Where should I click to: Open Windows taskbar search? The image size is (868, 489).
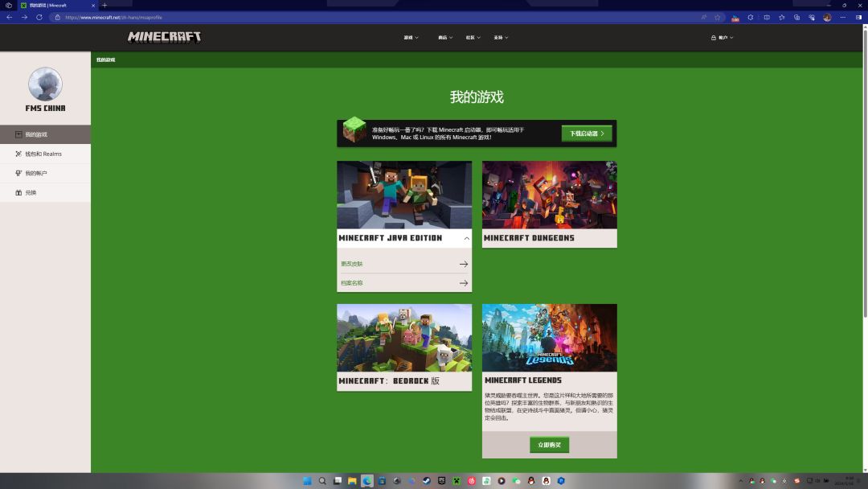(322, 481)
